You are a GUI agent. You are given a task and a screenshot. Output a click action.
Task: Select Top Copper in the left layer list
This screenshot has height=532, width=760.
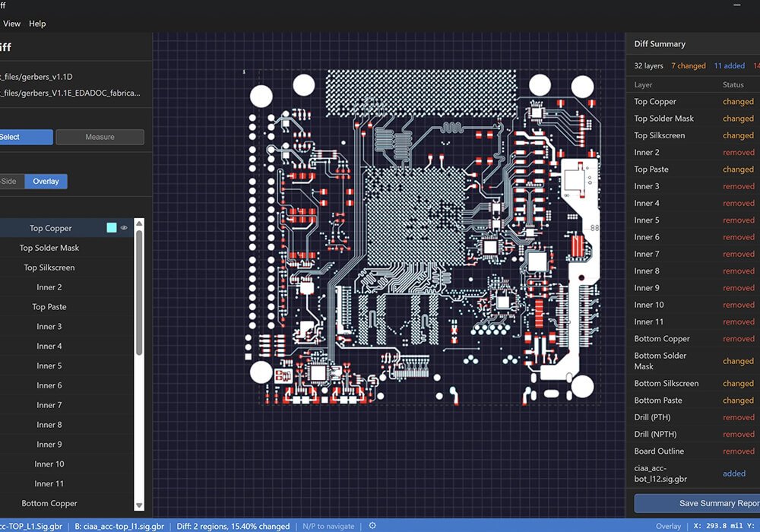(x=66, y=228)
